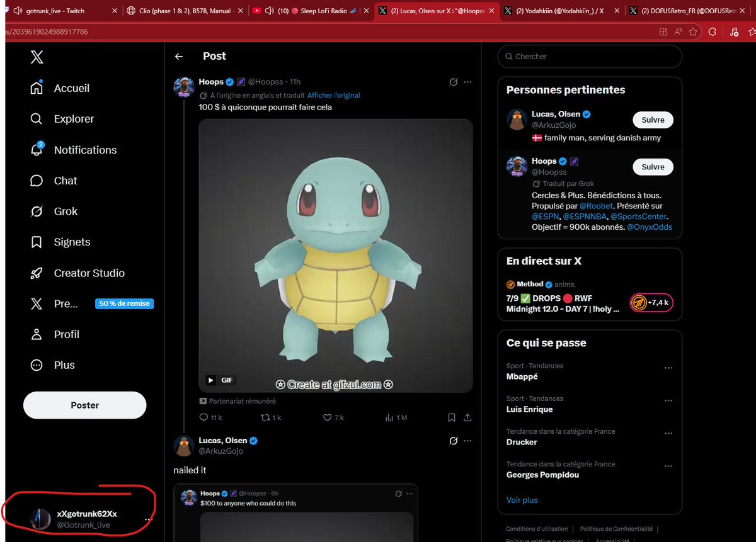This screenshot has width=756, height=542.
Task: Open Grok from the sidebar
Action: click(54, 212)
